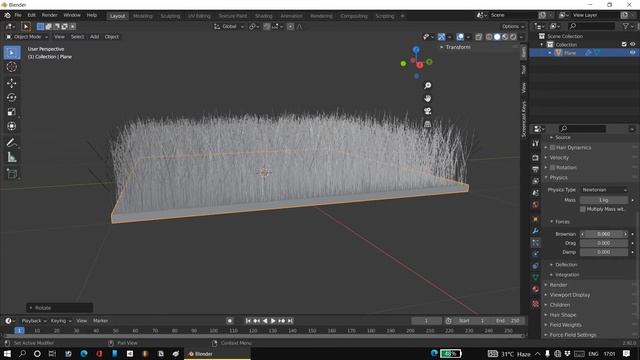Open the Render properties tab

click(x=535, y=158)
